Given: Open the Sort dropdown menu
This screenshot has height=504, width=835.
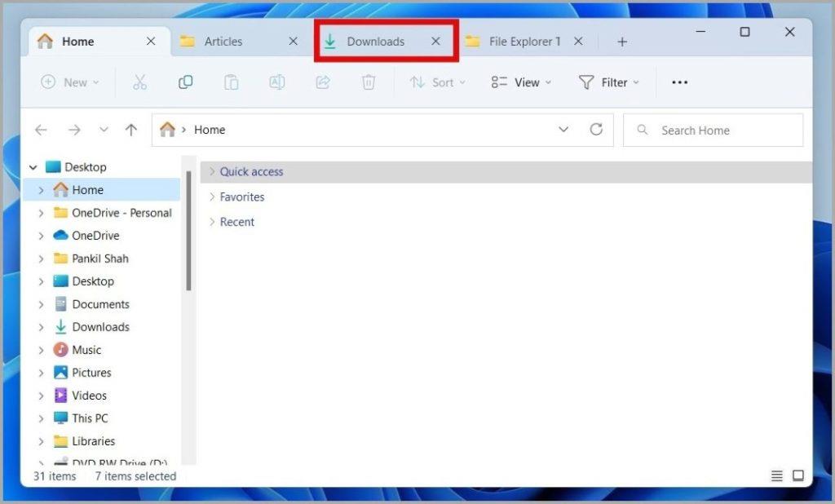Looking at the screenshot, I should click(437, 82).
